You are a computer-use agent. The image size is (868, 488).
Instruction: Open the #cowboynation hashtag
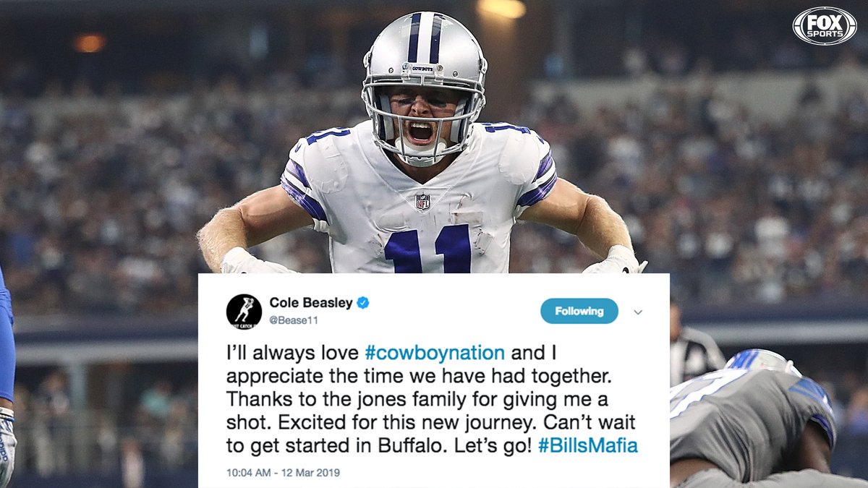click(435, 353)
